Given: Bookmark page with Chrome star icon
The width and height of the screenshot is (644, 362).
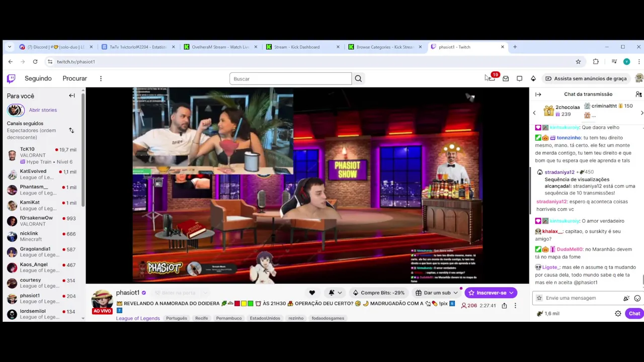Looking at the screenshot, I should (x=578, y=61).
